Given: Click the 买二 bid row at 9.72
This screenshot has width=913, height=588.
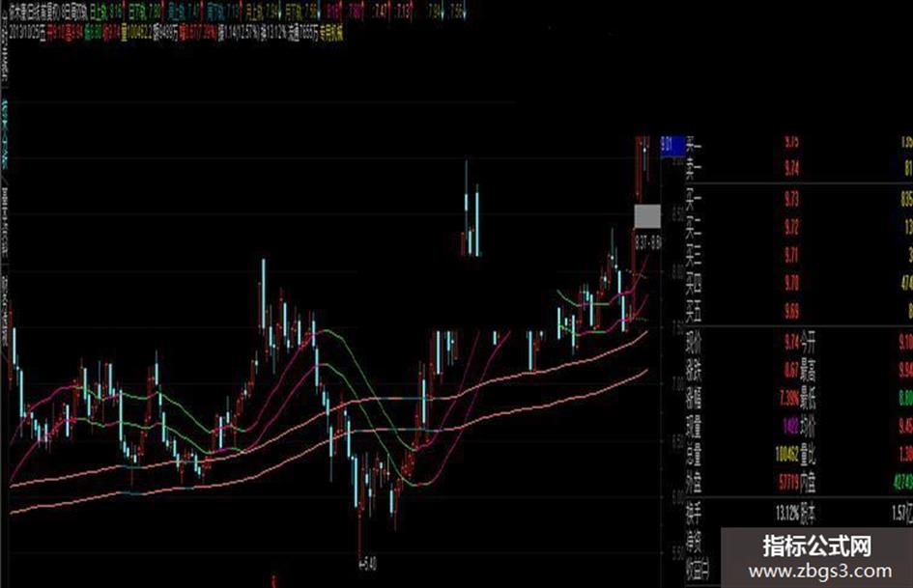Looking at the screenshot, I should tap(798, 227).
